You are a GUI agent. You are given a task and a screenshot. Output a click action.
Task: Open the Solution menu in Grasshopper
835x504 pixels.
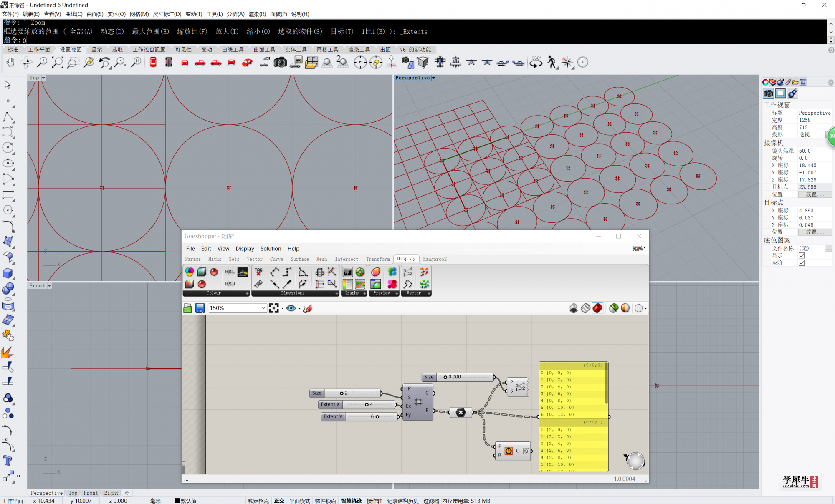pyautogui.click(x=271, y=249)
